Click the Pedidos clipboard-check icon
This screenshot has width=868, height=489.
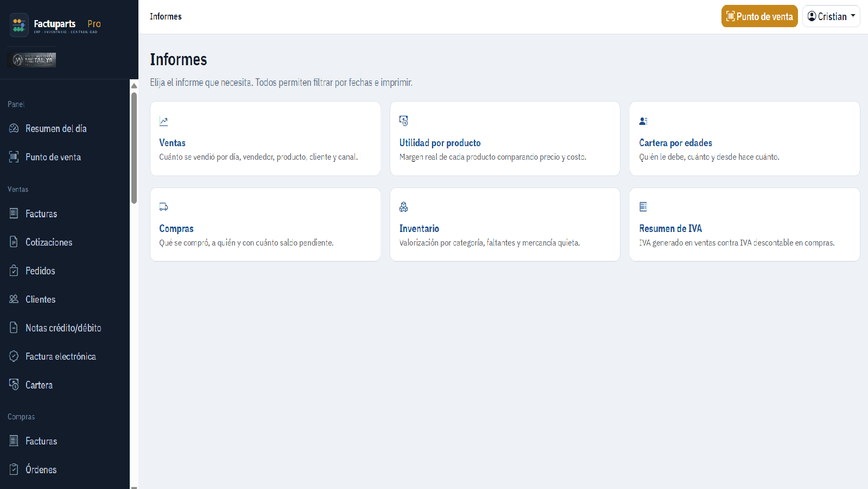pos(14,271)
